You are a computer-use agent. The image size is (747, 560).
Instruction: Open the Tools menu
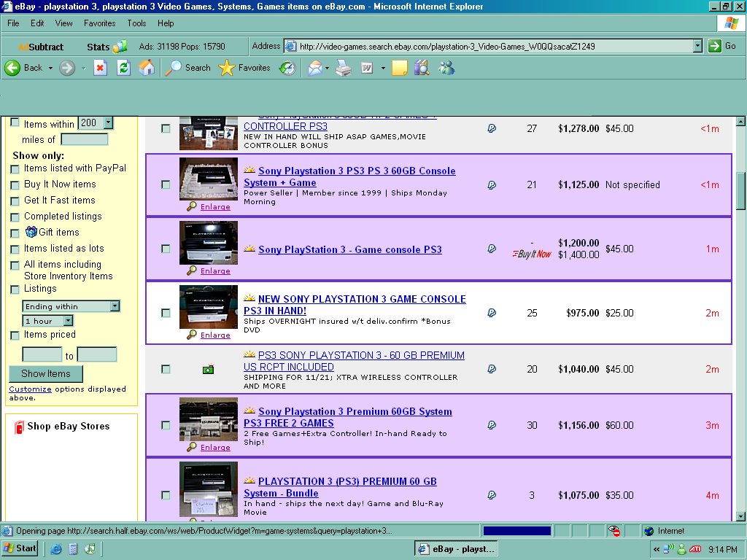coord(136,23)
